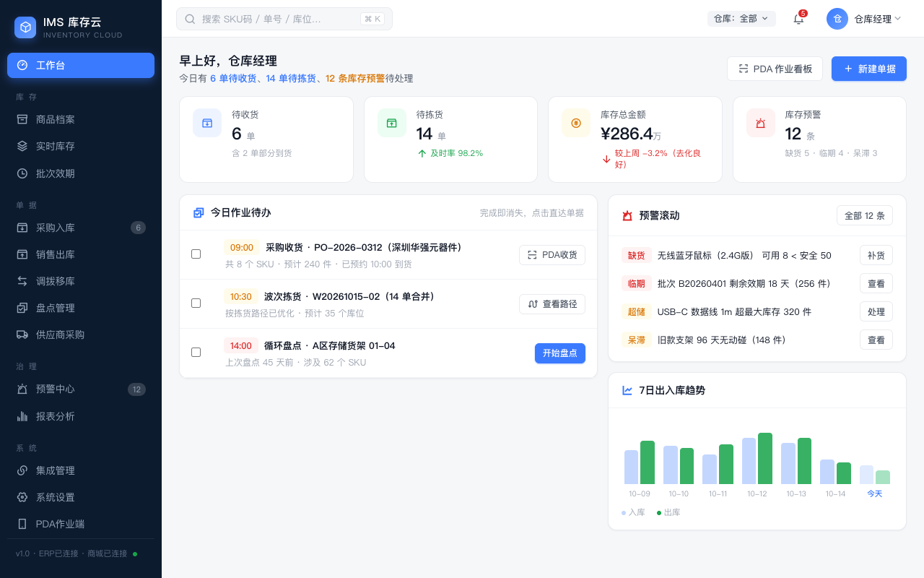Screen dimensions: 924x578
Task: Click the 待收货 inbox card icon
Action: coord(207,123)
